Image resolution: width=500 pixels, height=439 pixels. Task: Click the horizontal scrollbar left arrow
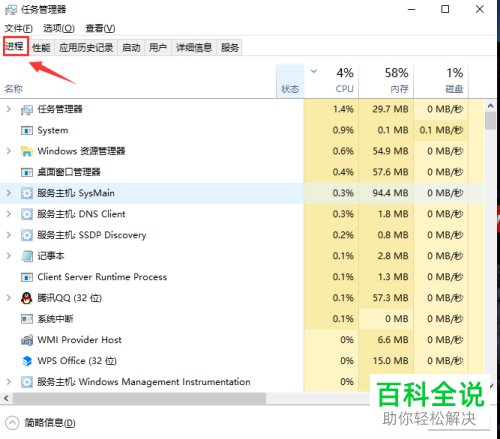tap(6, 398)
